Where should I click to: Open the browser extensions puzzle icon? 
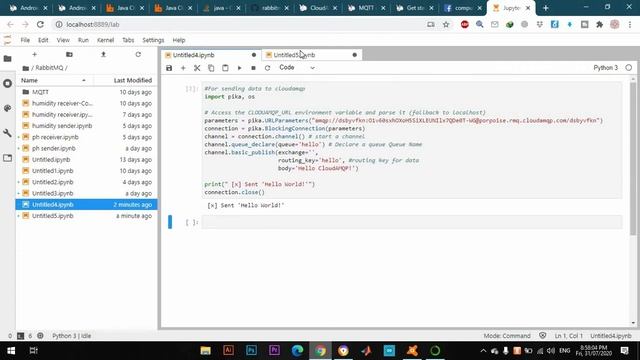point(600,24)
